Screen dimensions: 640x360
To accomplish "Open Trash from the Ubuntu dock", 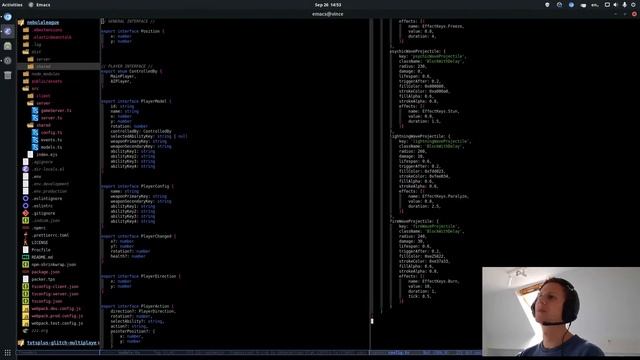I will point(8,75).
